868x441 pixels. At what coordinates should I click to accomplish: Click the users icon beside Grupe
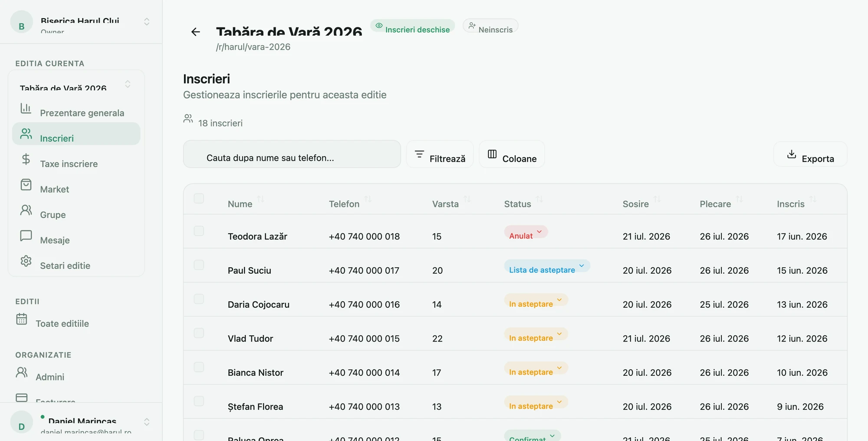coord(26,210)
